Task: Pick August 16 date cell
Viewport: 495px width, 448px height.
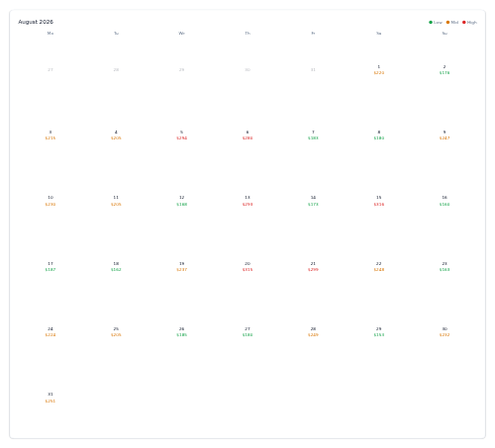Action: click(x=445, y=201)
